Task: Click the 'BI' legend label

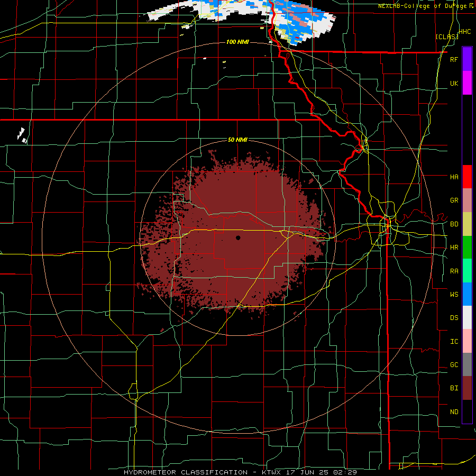Action: click(454, 388)
